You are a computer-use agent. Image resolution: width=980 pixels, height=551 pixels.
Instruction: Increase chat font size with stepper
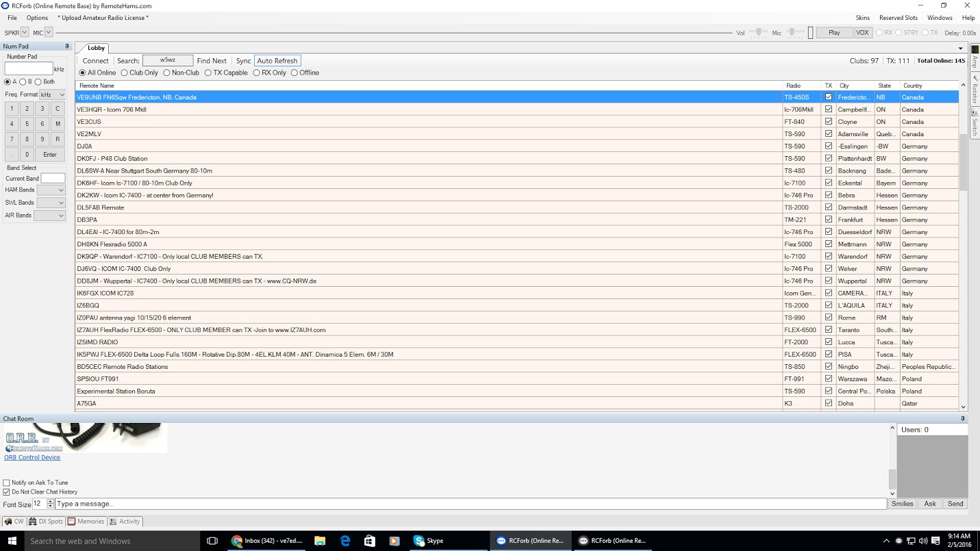click(x=50, y=501)
